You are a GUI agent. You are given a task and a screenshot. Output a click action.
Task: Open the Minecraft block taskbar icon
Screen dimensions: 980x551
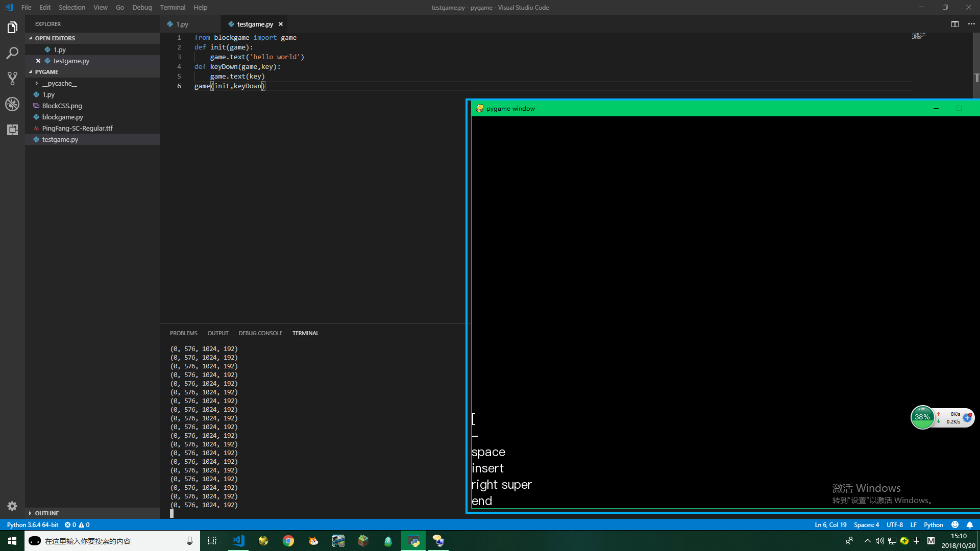pyautogui.click(x=363, y=541)
